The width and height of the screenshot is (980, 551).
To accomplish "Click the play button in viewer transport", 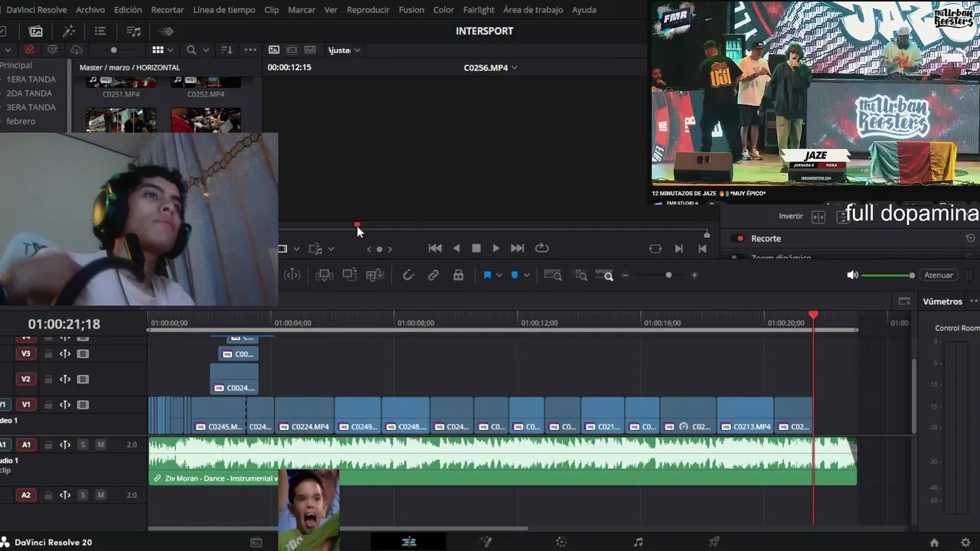I will pyautogui.click(x=495, y=248).
